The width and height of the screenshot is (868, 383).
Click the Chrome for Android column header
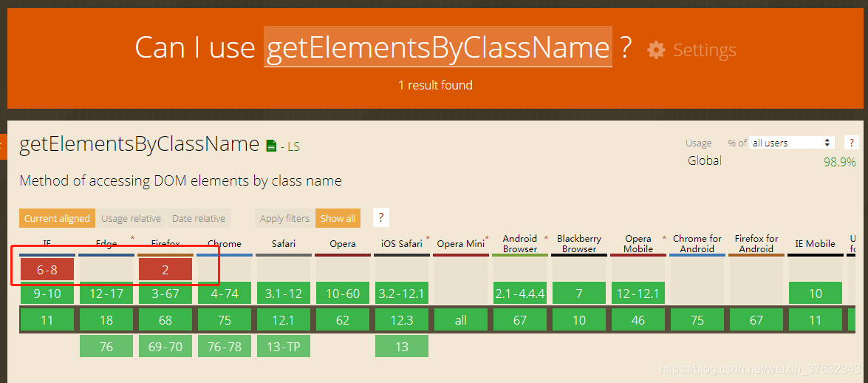[697, 244]
